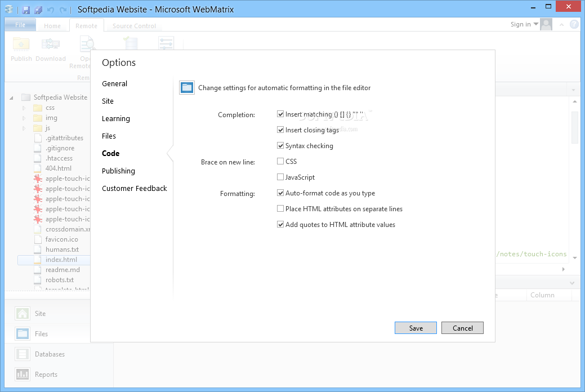This screenshot has height=392, width=585.
Task: Click the Download ribbon icon
Action: (51, 44)
